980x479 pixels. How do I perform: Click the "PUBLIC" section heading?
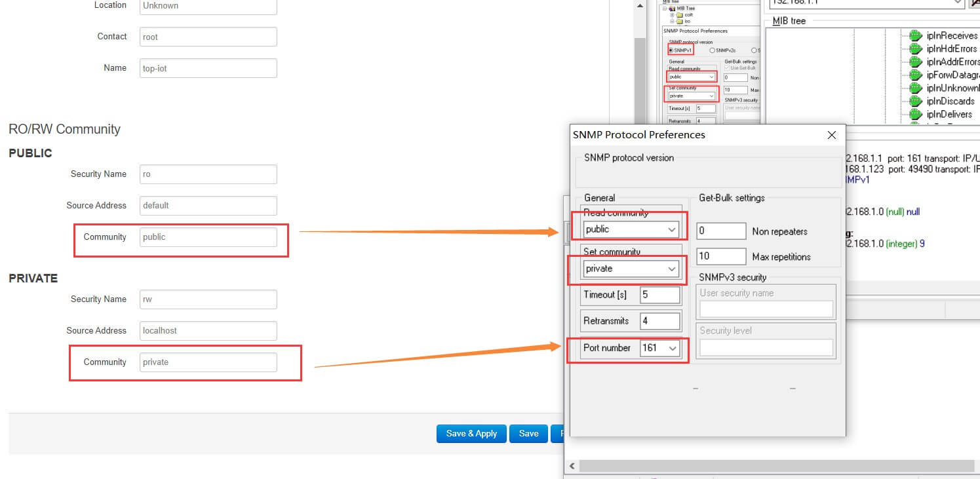click(30, 153)
